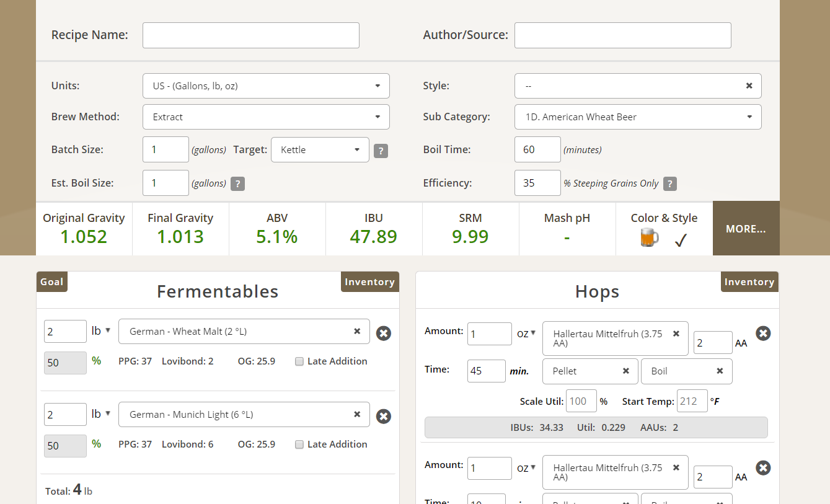Open the Brew Method dropdown
This screenshot has width=830, height=504.
tap(266, 117)
